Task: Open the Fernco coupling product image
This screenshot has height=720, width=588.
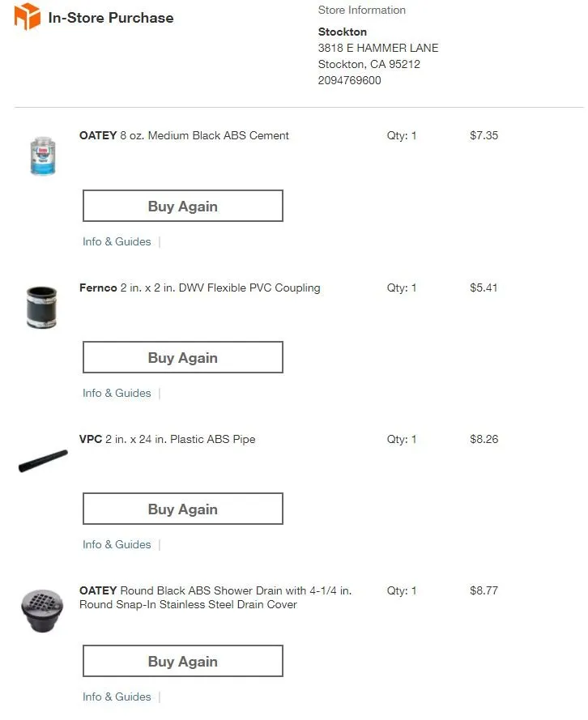Action: point(42,307)
